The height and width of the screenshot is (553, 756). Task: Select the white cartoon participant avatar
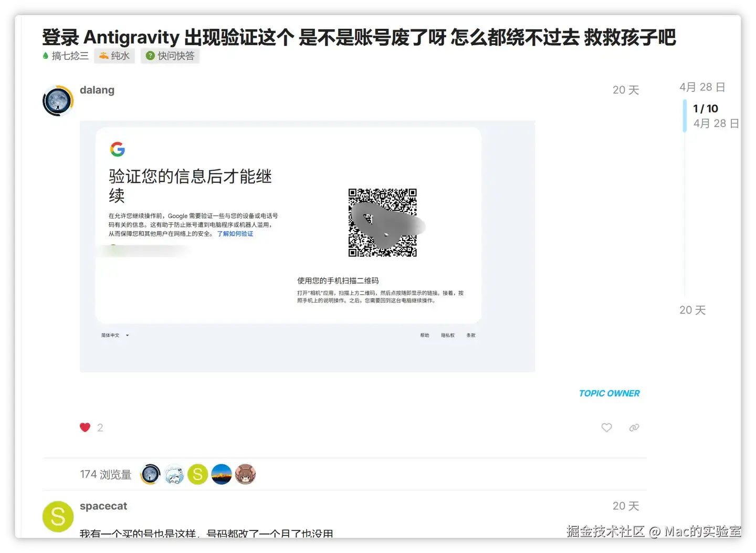(174, 474)
